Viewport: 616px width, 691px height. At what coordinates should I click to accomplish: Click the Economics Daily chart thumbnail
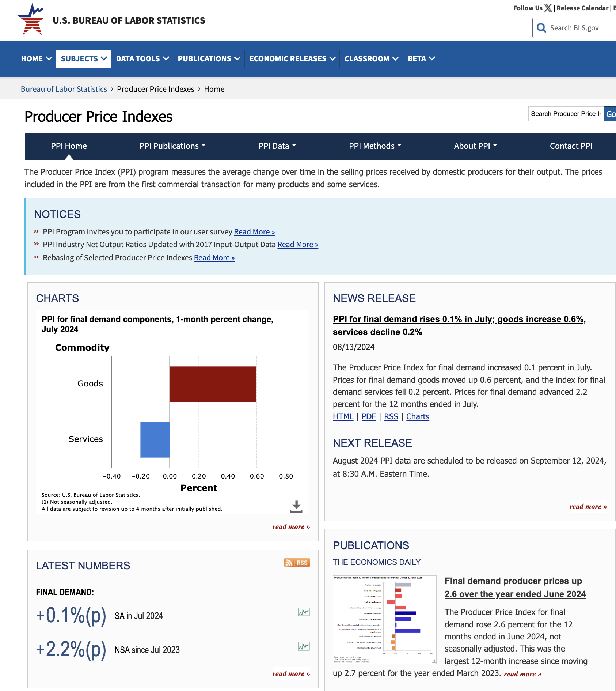[x=385, y=620]
